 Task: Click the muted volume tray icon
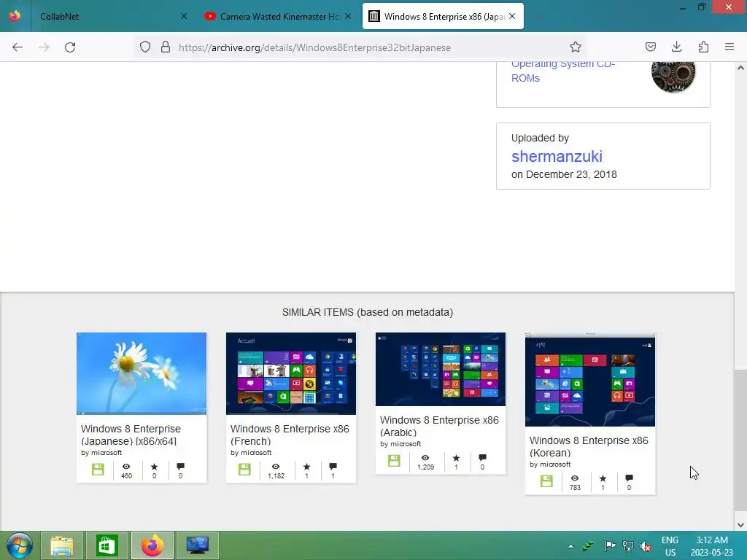coord(646,546)
